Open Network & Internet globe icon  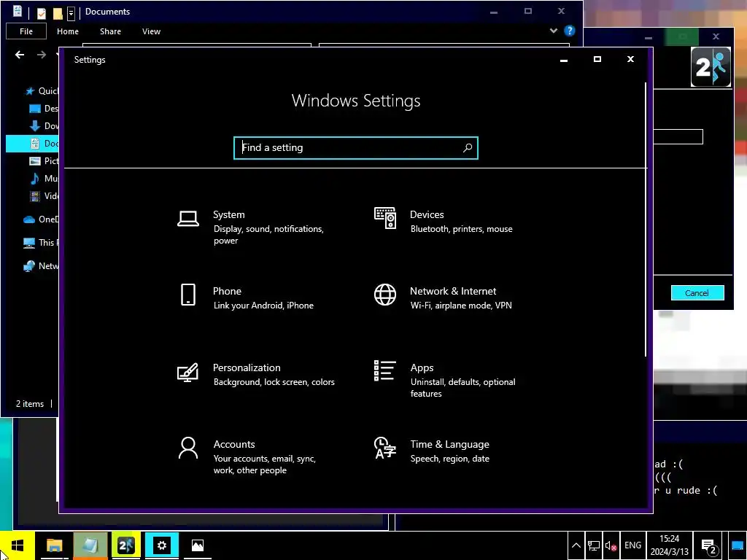[385, 295]
